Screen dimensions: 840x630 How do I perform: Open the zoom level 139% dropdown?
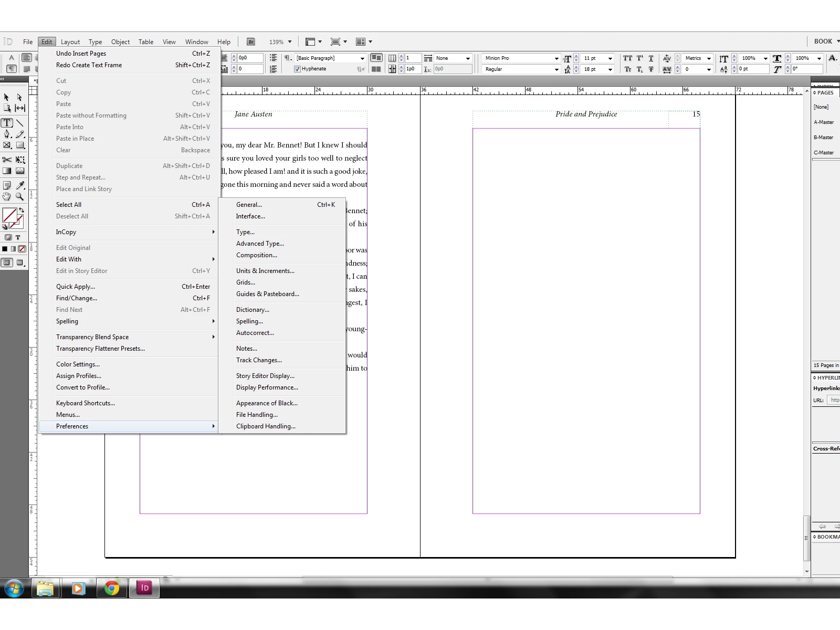point(289,42)
